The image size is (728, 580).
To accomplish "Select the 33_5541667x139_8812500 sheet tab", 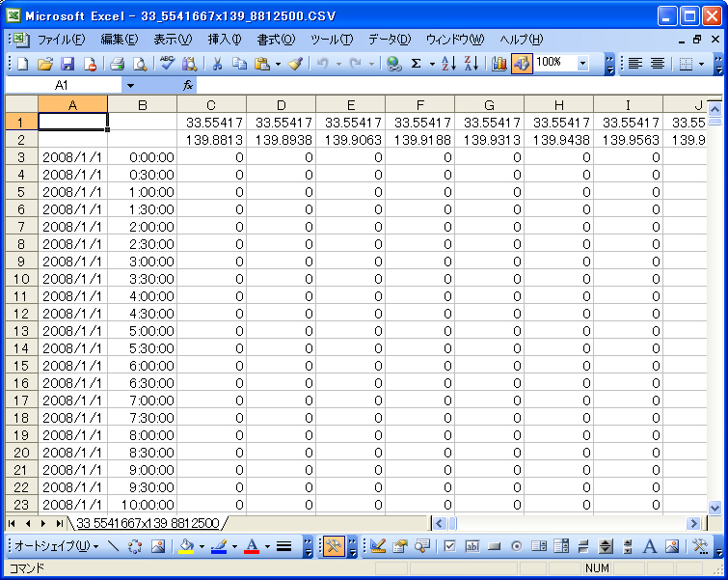I will pyautogui.click(x=148, y=523).
